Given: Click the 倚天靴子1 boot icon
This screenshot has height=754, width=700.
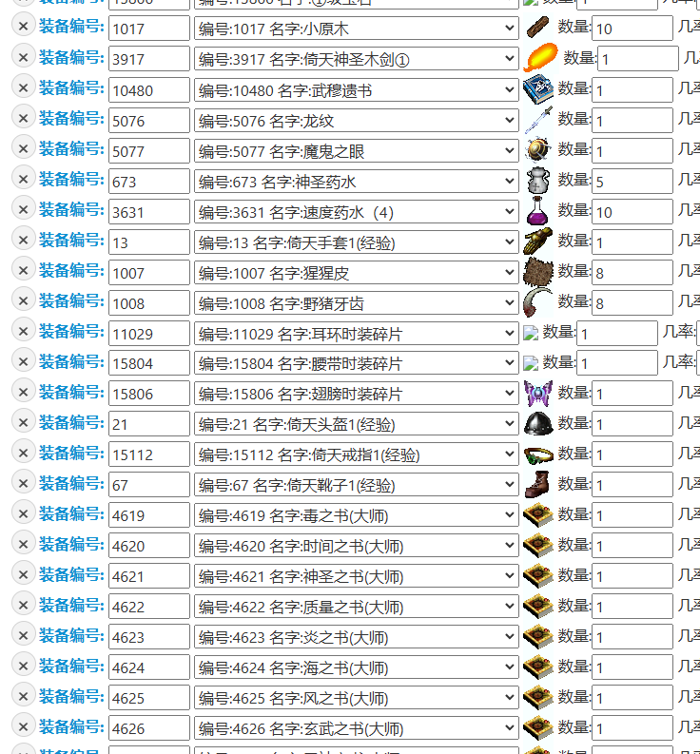Looking at the screenshot, I should (x=538, y=484).
